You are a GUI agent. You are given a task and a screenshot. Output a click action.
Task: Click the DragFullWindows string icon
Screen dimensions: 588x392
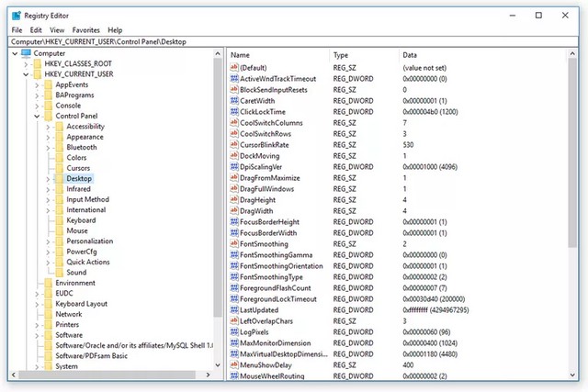coord(234,188)
